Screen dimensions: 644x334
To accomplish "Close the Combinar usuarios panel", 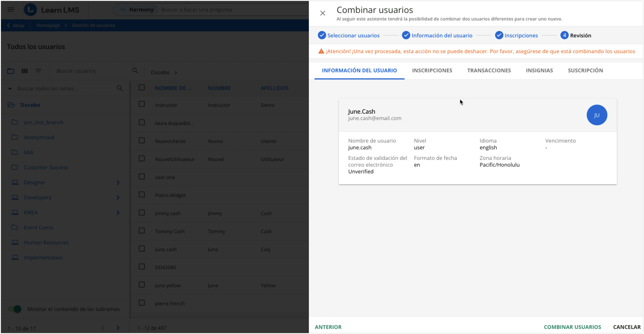I will click(x=322, y=13).
